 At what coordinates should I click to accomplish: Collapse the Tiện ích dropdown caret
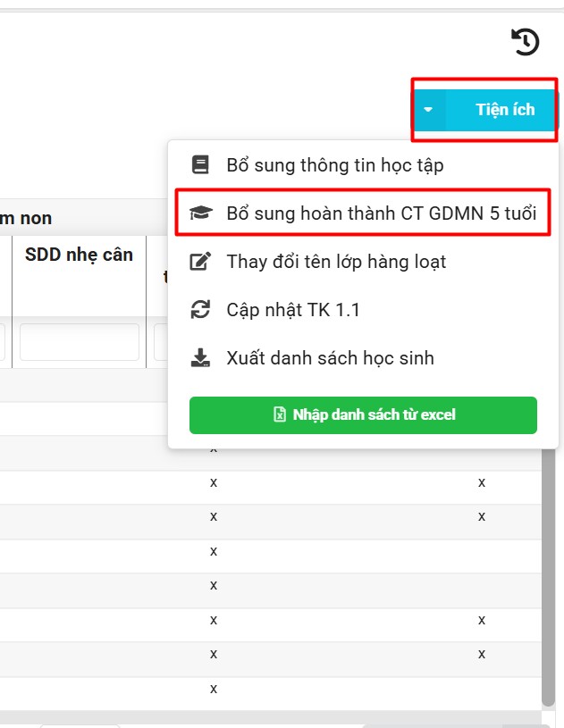[x=429, y=110]
